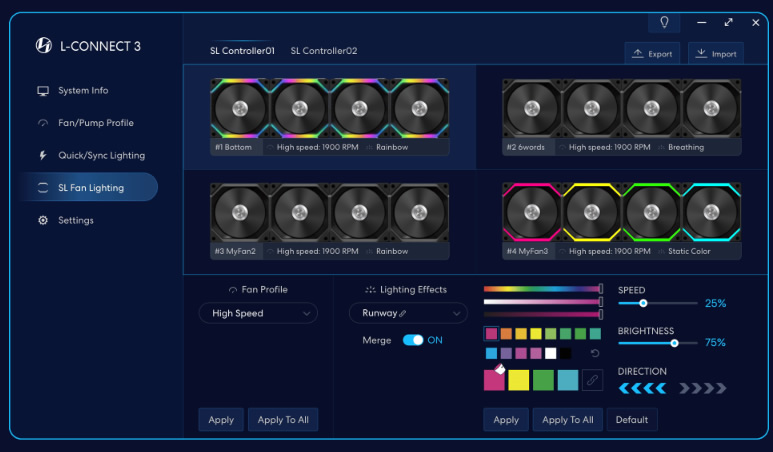
Task: Select the large yellow color slot
Action: (x=518, y=380)
